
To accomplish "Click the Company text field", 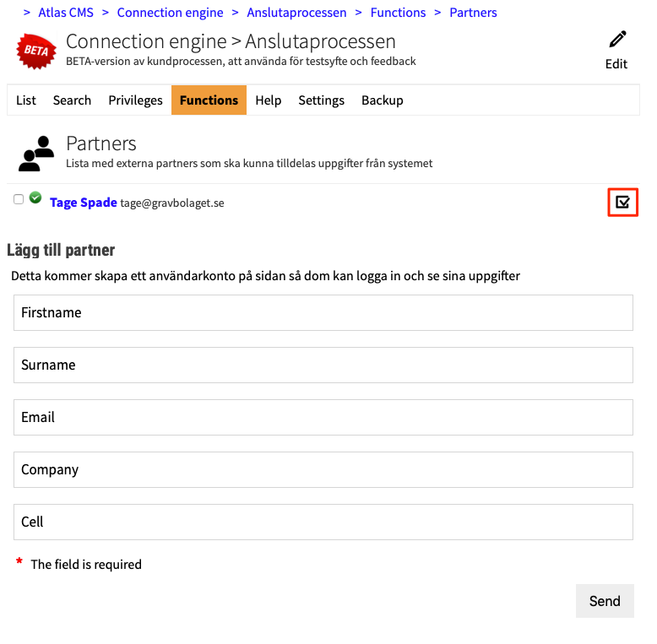I will pyautogui.click(x=323, y=469).
